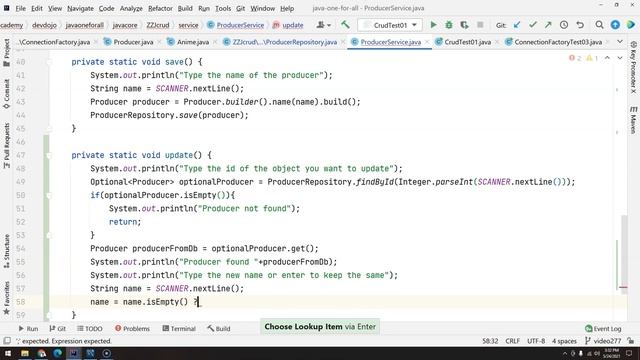
Task: Open Windows Start menu
Action: coord(8,353)
